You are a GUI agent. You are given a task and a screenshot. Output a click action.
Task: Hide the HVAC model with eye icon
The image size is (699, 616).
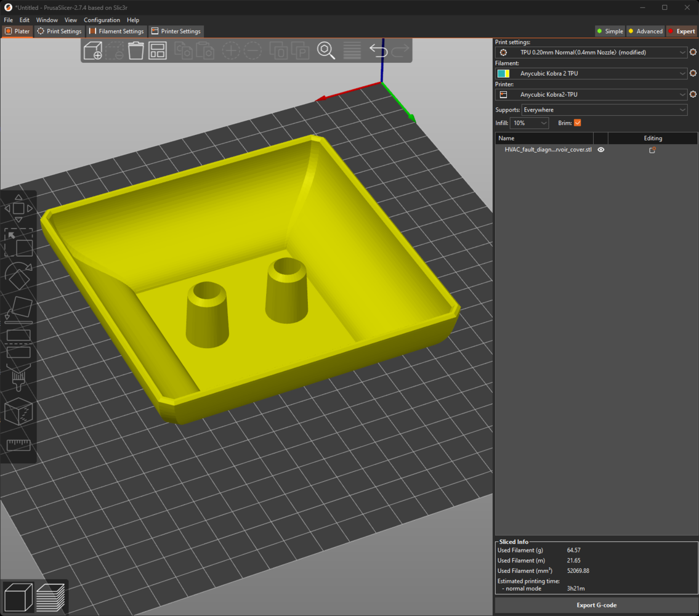coord(601,150)
